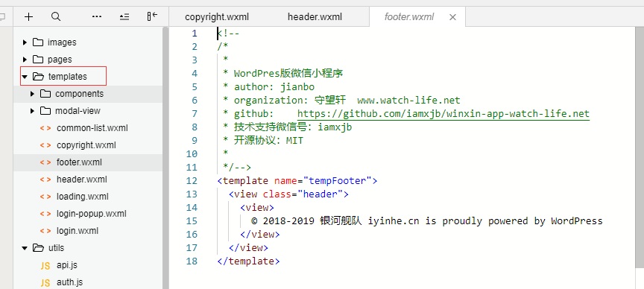The image size is (644, 289).
Task: Open login.wxml in the file tree
Action: [78, 231]
